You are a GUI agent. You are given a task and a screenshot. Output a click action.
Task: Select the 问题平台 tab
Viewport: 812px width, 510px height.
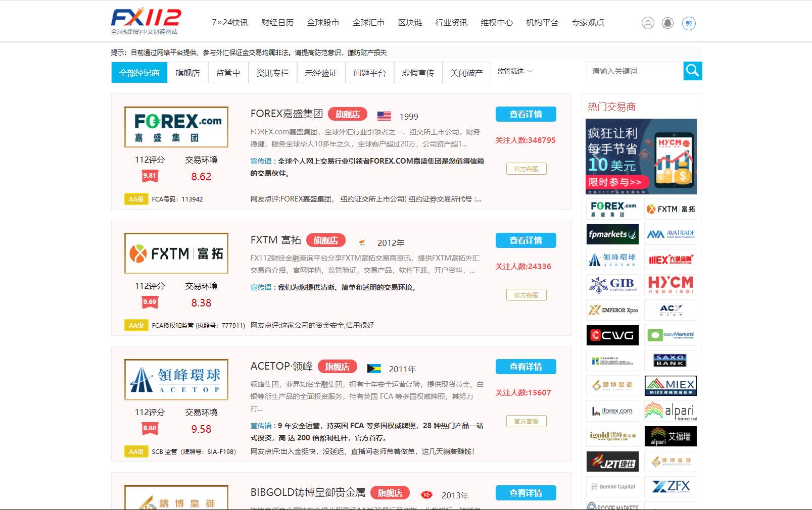(369, 73)
